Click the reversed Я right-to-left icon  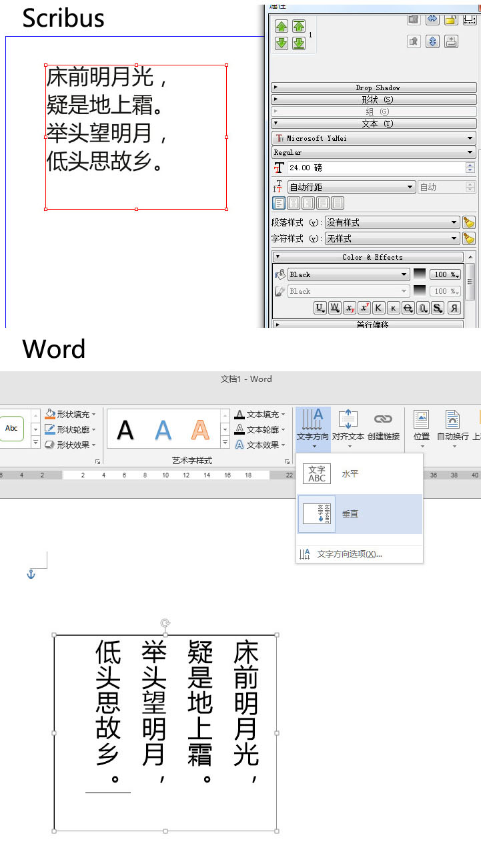coord(454,308)
